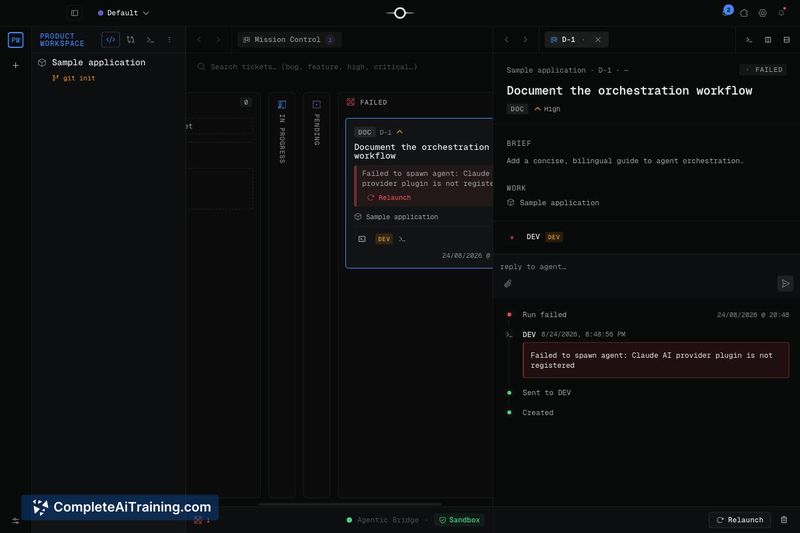Select the DEV agent row
Screen dimensions: 800x533
646,237
